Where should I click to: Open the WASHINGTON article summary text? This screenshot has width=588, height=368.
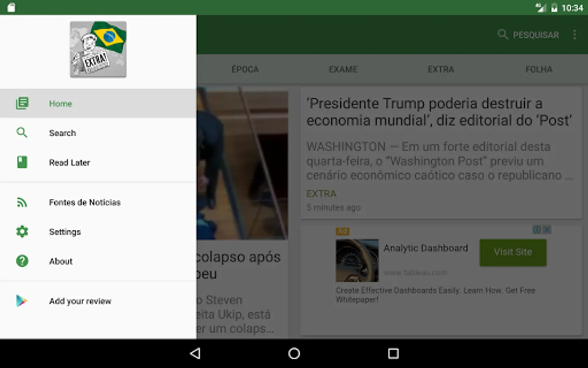click(439, 161)
